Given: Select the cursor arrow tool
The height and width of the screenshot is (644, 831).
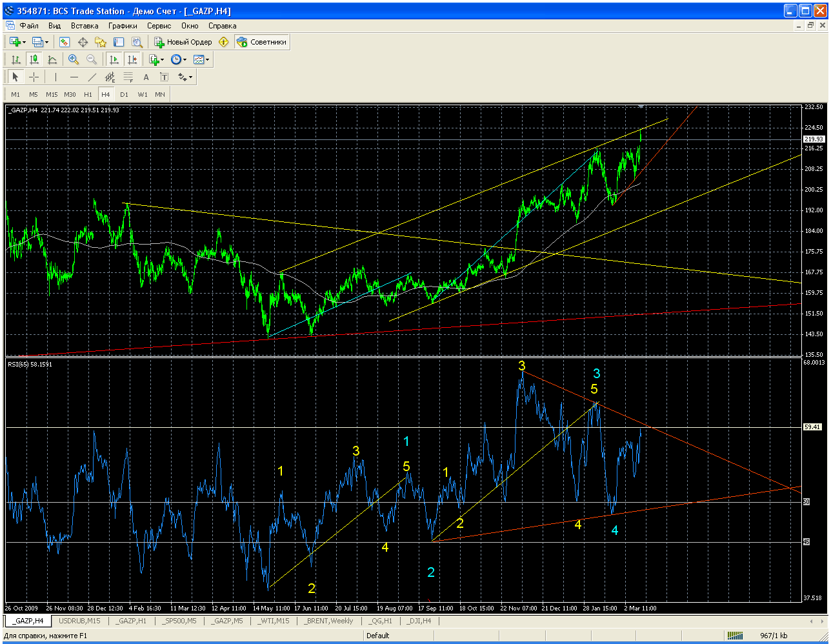Looking at the screenshot, I should (x=16, y=77).
